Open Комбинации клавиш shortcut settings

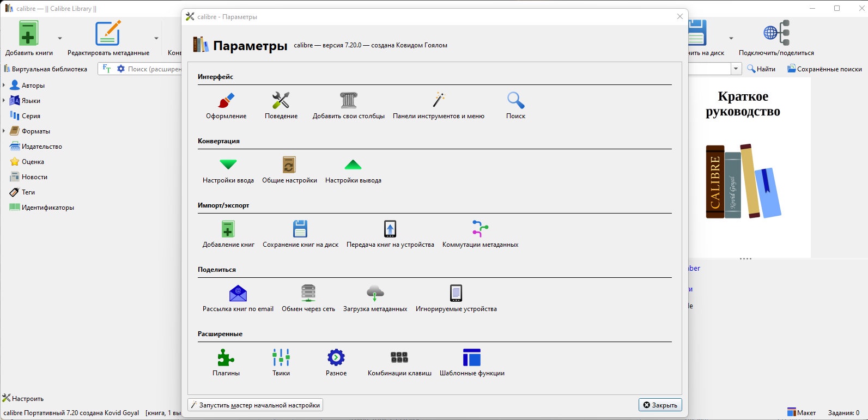click(399, 363)
